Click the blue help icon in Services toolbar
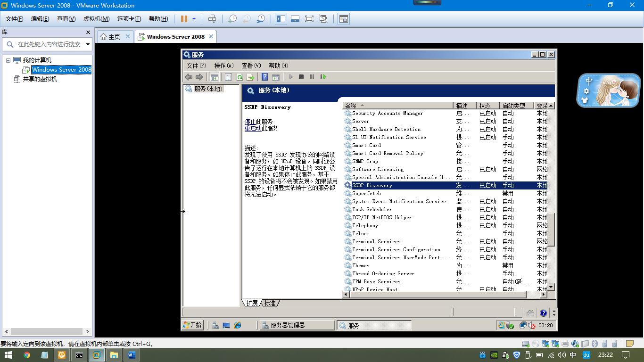Viewport: 644px width, 362px height. click(265, 77)
